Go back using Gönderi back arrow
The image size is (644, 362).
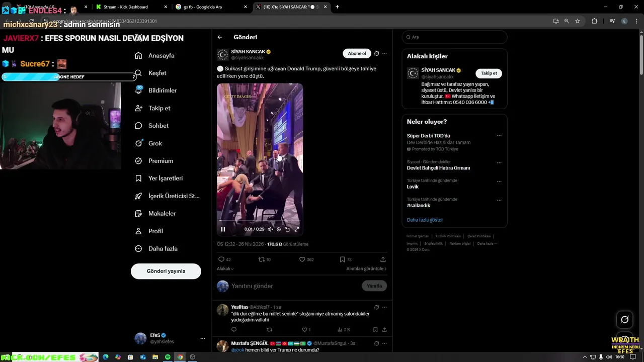click(220, 37)
